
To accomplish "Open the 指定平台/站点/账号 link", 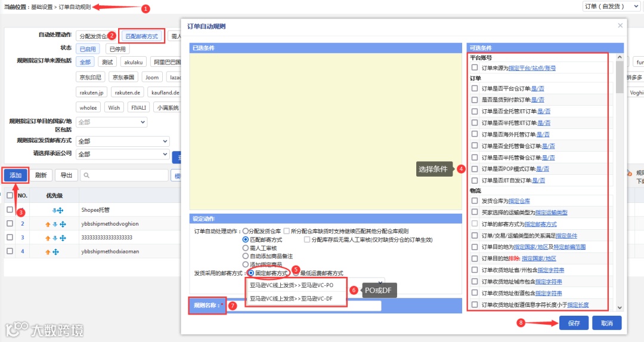I will 532,68.
